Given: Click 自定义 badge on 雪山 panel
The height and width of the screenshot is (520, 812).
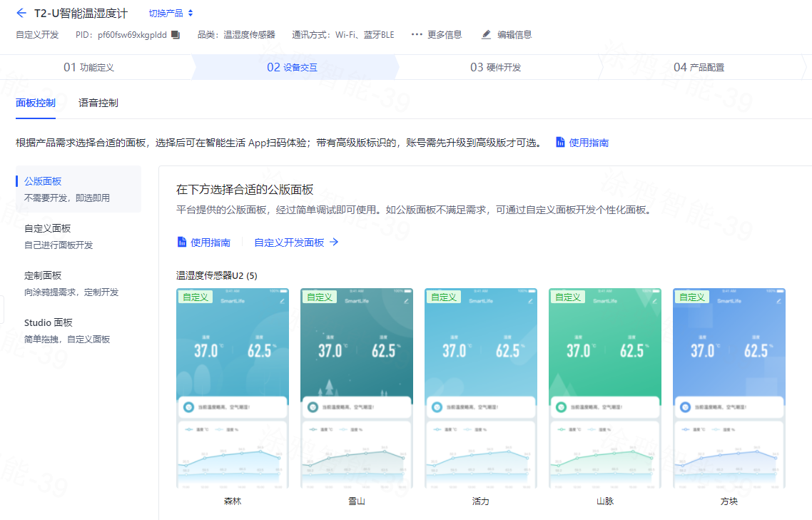Looking at the screenshot, I should pyautogui.click(x=320, y=297).
